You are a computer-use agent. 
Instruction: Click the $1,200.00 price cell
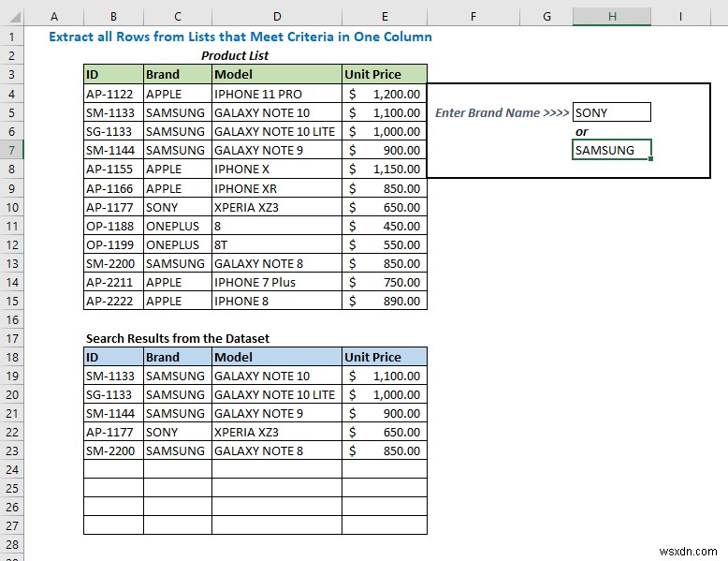coord(385,94)
